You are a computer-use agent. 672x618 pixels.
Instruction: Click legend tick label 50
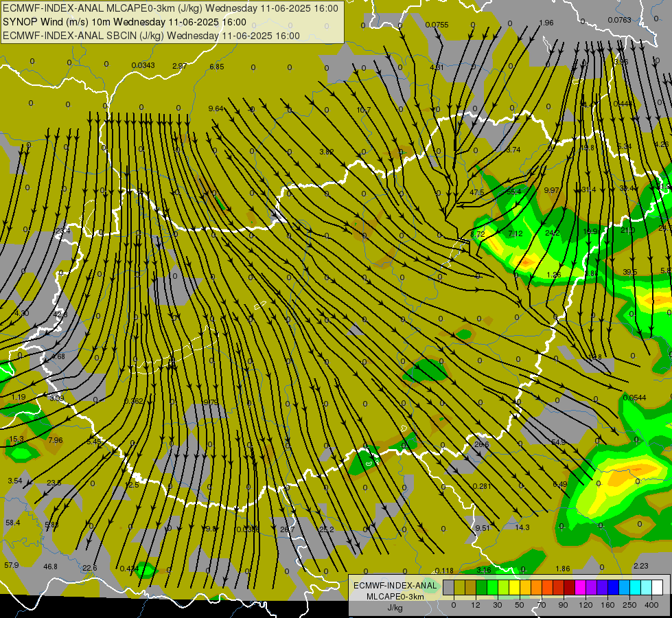(520, 605)
